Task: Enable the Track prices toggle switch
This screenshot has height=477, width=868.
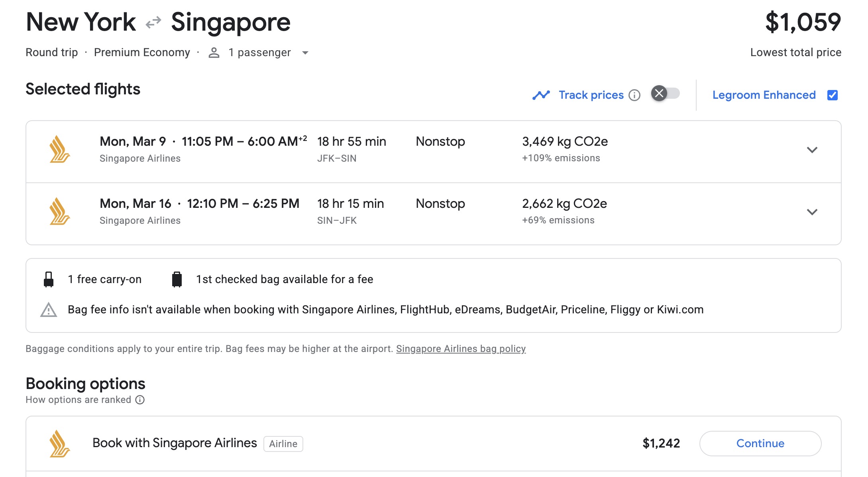Action: [665, 94]
